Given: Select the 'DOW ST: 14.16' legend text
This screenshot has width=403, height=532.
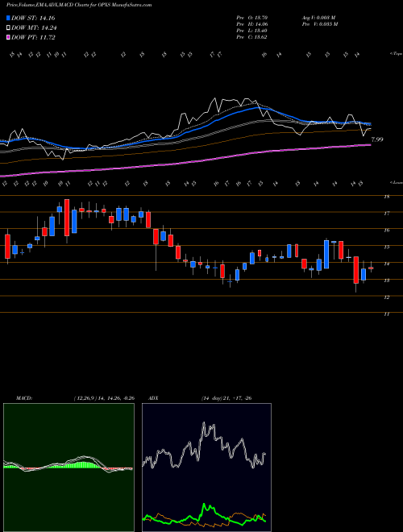Looking at the screenshot, I should 33,18.
